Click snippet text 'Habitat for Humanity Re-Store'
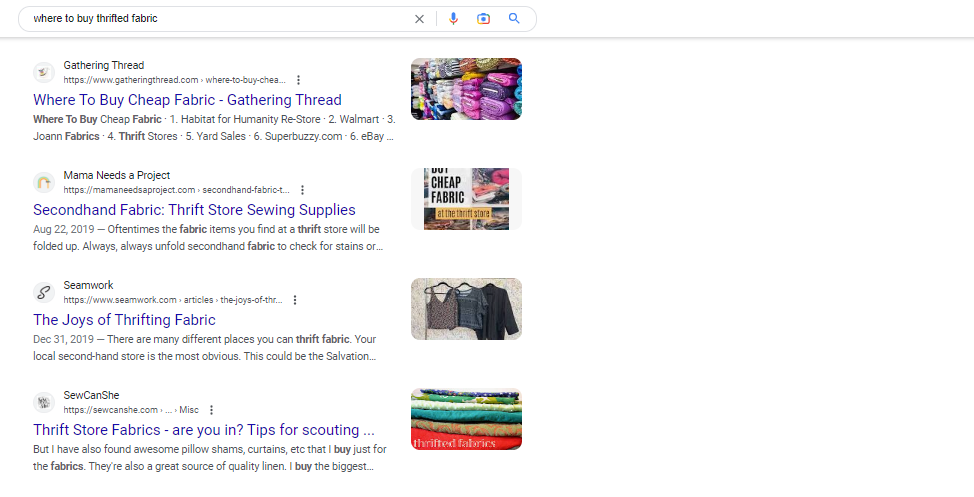The height and width of the screenshot is (497, 974). [x=250, y=119]
